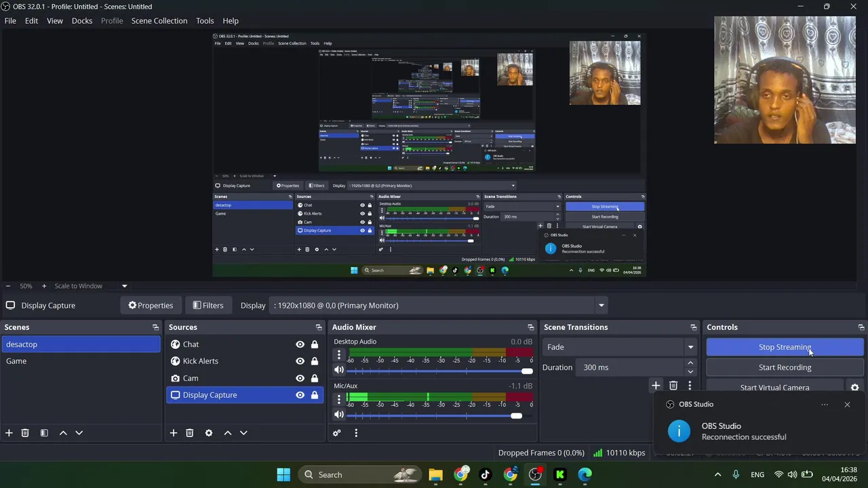Open Edit menu
This screenshot has width=868, height=488.
32,21
